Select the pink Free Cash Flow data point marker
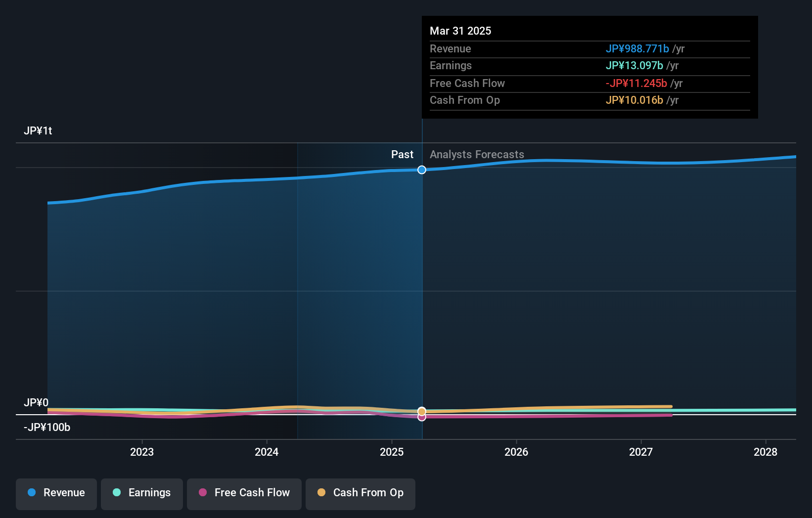Image resolution: width=812 pixels, height=518 pixels. coord(422,417)
